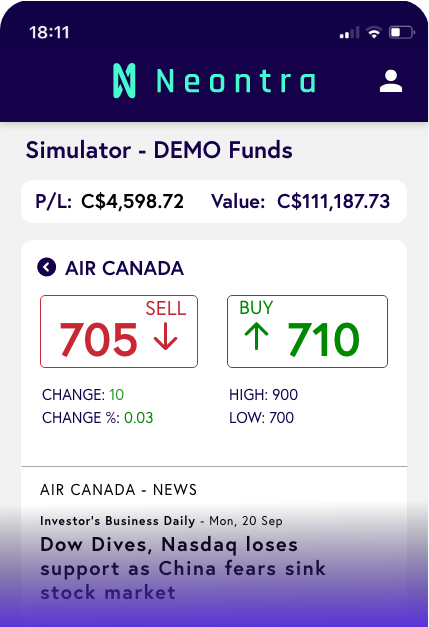This screenshot has width=429, height=627.
Task: Tap the HIGH: 900 stat
Action: click(263, 395)
